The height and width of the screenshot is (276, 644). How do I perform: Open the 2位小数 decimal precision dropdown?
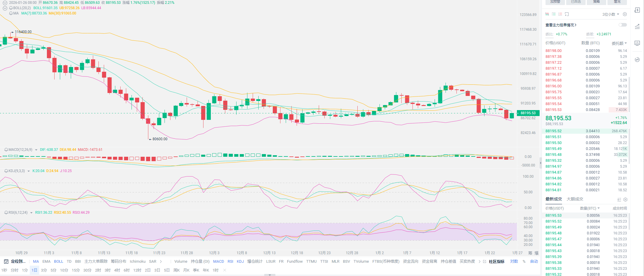point(610,14)
